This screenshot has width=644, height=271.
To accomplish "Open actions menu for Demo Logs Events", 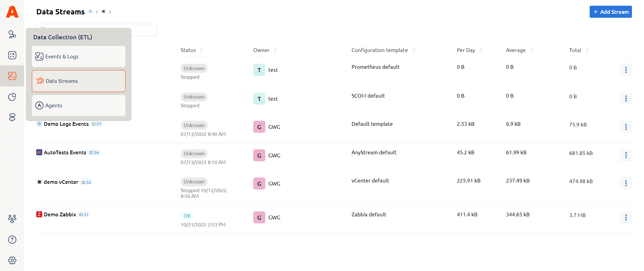I will tap(626, 127).
